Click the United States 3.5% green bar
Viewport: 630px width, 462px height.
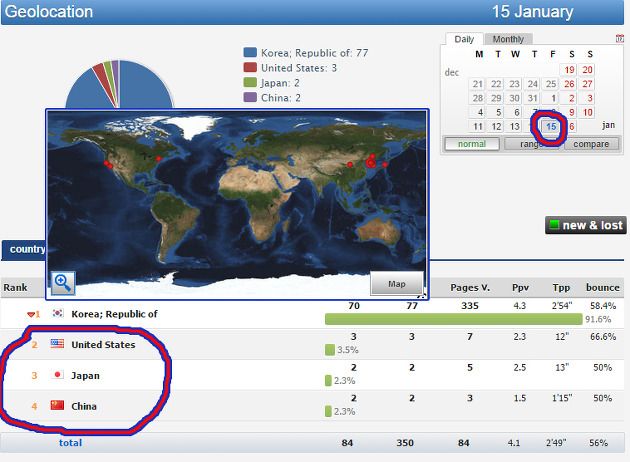click(329, 350)
